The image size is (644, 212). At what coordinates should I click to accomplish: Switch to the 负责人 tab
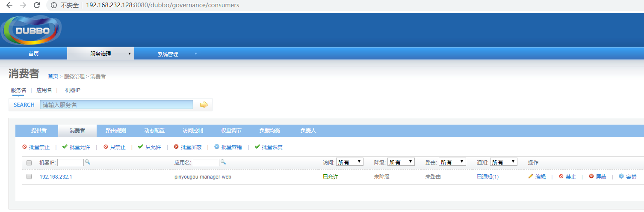tap(308, 131)
